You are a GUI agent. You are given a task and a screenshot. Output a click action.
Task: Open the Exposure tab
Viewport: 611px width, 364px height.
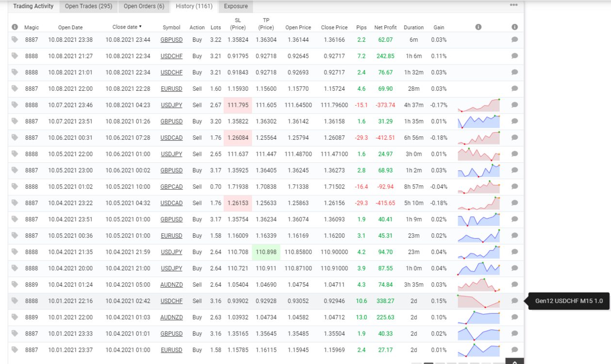[x=236, y=6]
